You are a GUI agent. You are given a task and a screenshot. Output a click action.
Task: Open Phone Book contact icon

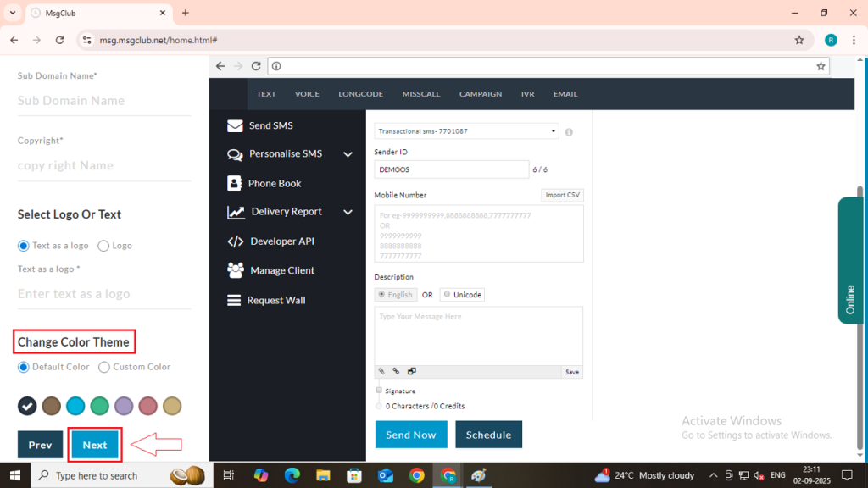pos(234,183)
